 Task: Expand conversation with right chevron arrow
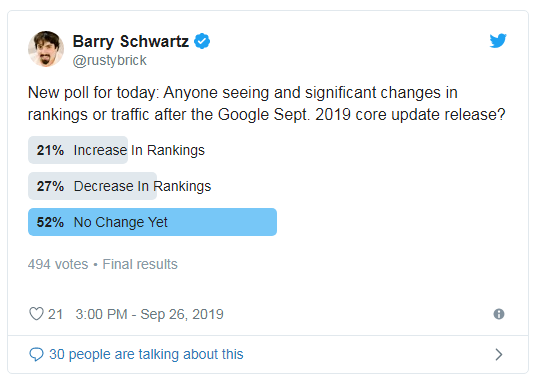tap(499, 354)
